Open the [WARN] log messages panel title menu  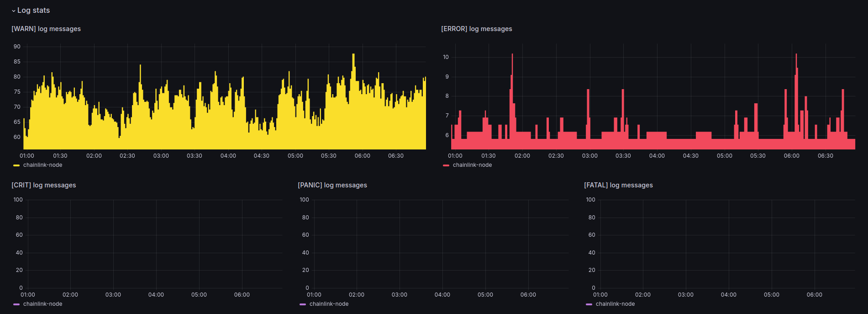[x=46, y=29]
